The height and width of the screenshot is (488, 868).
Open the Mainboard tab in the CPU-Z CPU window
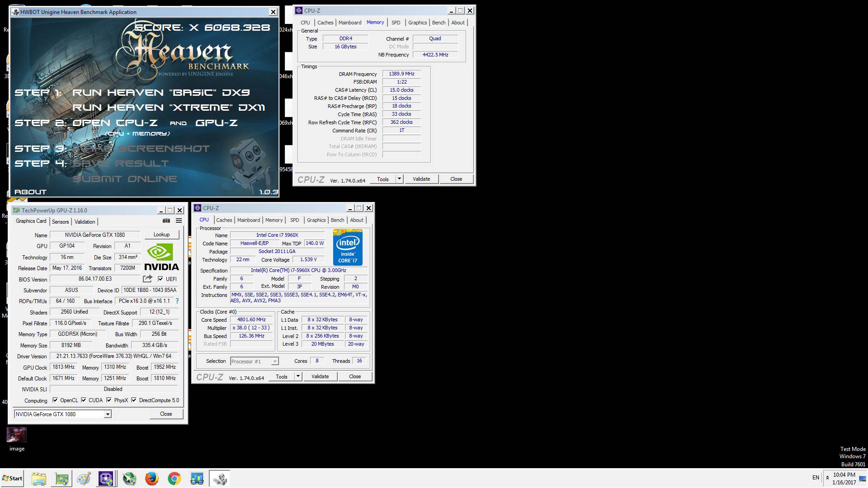tap(249, 220)
